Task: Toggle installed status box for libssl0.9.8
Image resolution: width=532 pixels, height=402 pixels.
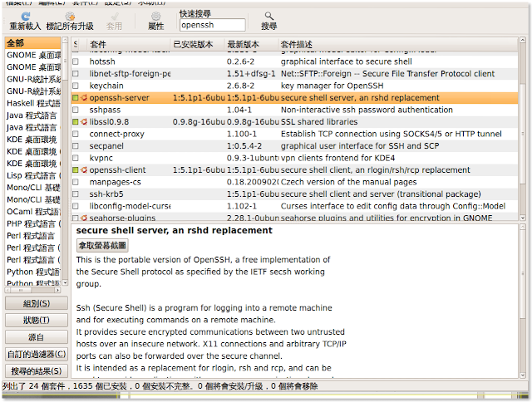Action: [x=76, y=122]
